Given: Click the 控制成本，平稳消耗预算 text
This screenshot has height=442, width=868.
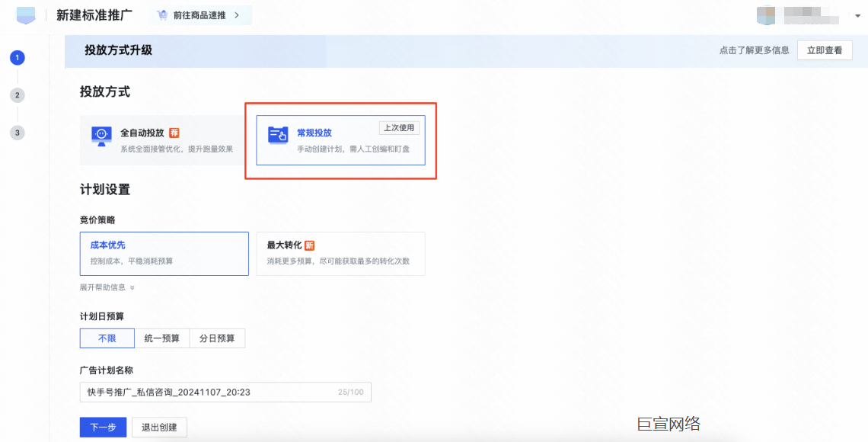Looking at the screenshot, I should tap(131, 261).
